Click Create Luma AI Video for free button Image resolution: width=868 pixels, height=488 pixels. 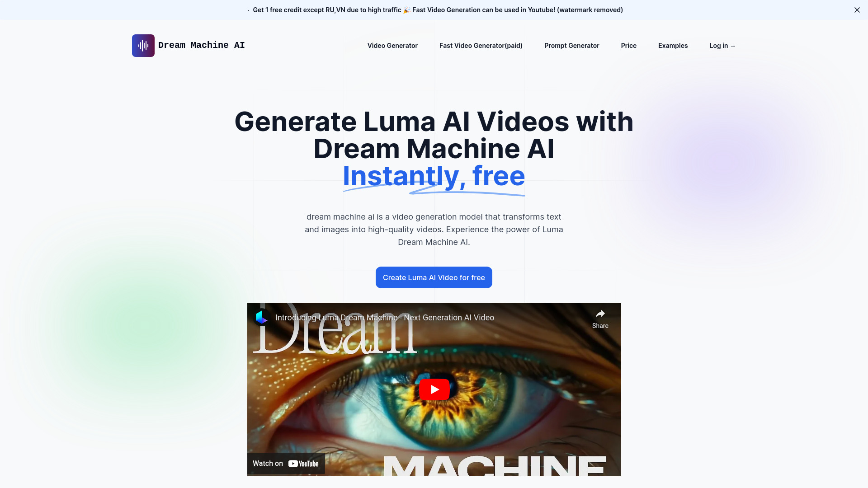pyautogui.click(x=434, y=277)
